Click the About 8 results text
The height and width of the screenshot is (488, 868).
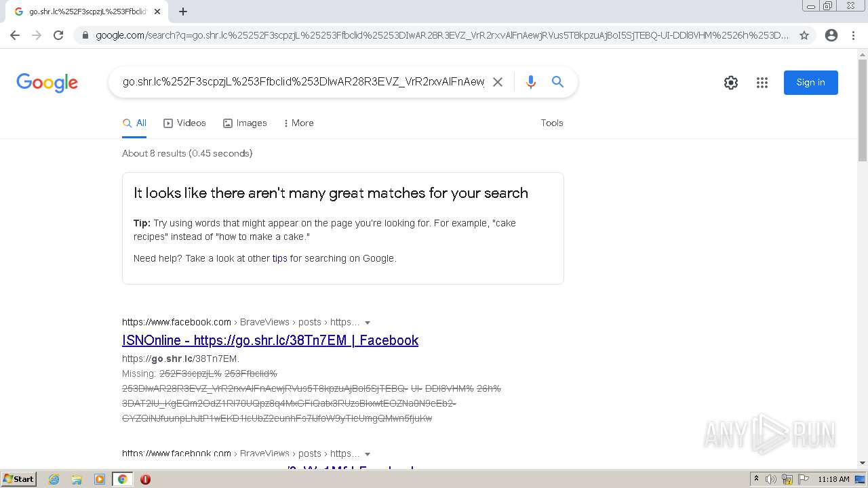187,154
